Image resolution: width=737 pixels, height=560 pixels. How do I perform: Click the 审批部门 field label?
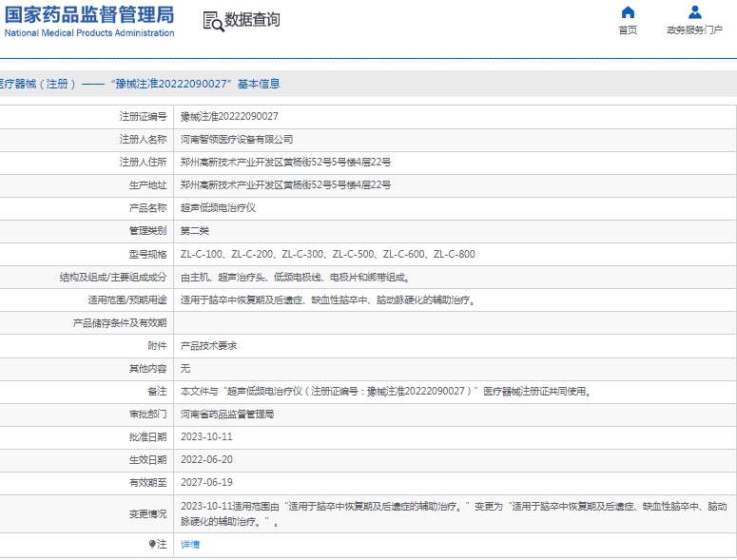pos(147,415)
